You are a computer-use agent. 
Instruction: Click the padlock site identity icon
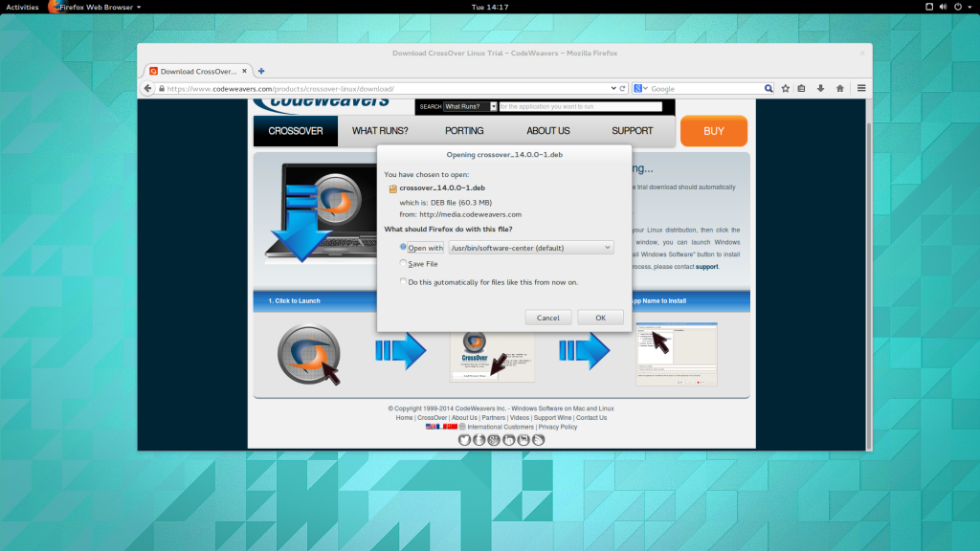tap(162, 89)
